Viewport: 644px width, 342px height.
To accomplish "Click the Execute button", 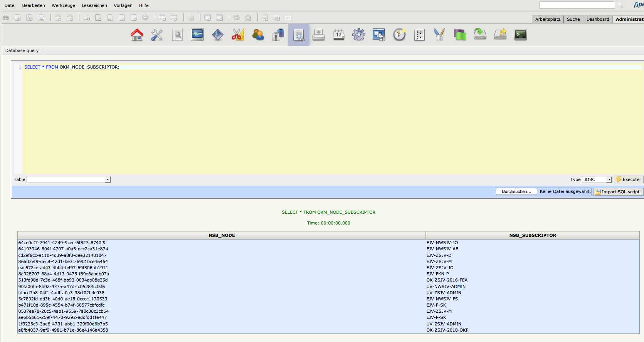I will (629, 179).
